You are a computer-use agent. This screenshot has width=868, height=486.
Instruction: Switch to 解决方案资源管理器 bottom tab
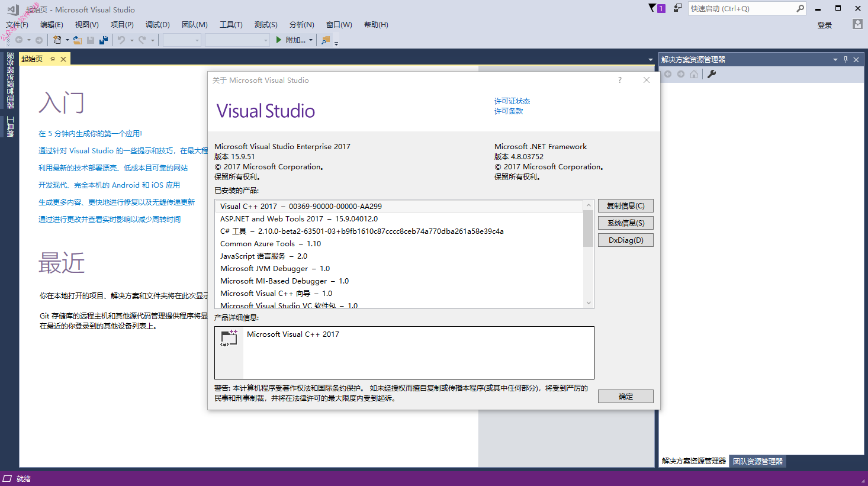(x=694, y=461)
